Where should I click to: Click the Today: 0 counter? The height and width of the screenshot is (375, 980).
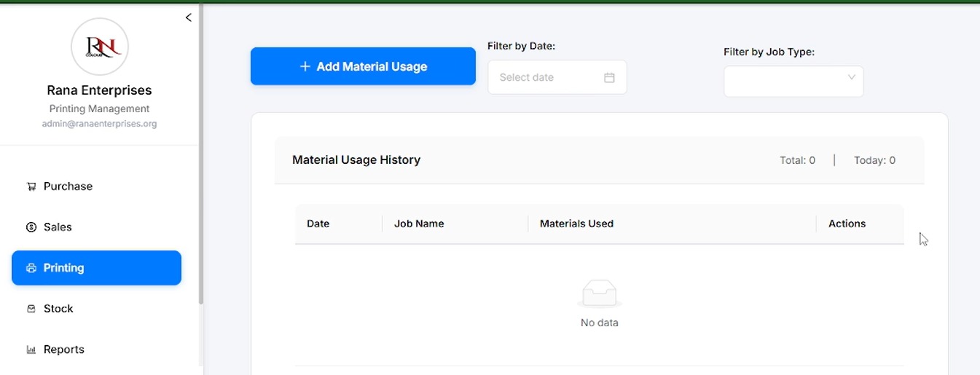874,160
